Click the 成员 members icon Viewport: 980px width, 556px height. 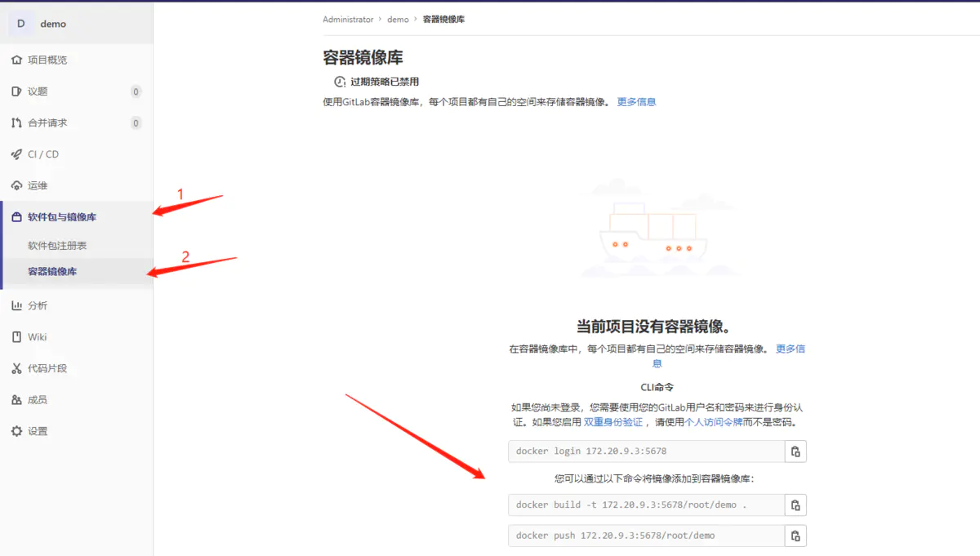click(x=16, y=400)
